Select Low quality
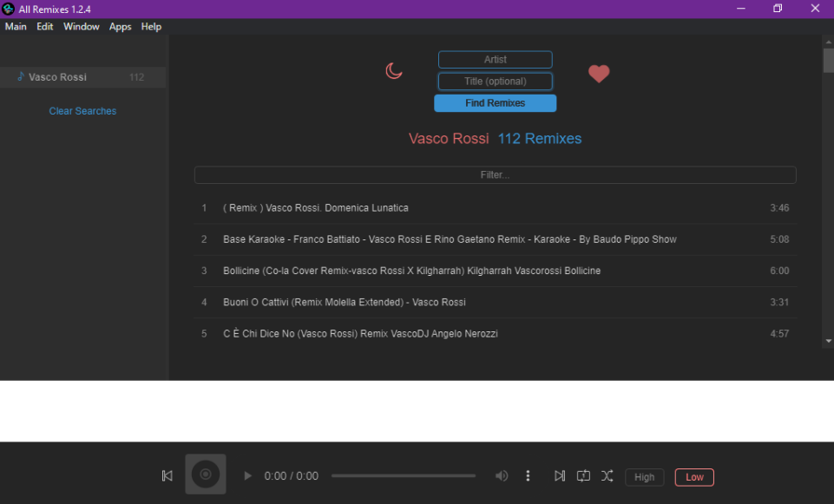The height and width of the screenshot is (504, 834). 694,477
